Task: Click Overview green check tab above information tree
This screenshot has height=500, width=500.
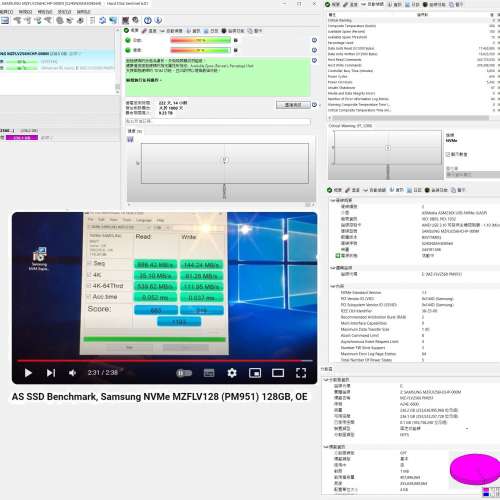Action: (334, 190)
